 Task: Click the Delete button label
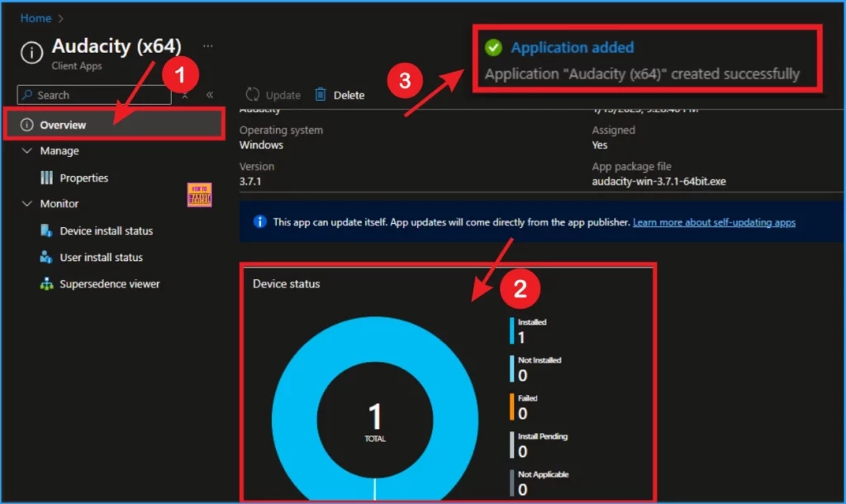pyautogui.click(x=349, y=96)
